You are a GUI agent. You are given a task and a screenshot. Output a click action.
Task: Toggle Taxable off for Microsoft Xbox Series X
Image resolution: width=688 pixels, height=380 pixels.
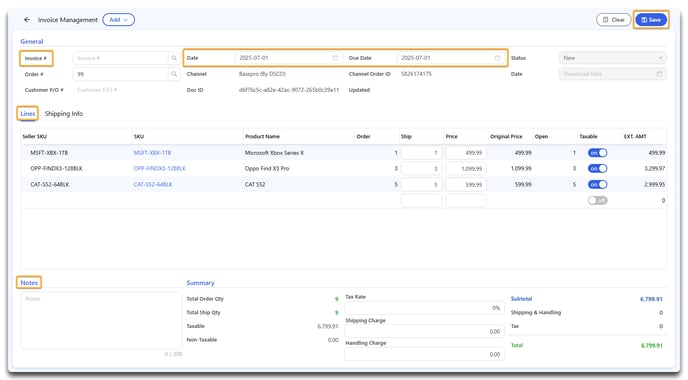598,153
